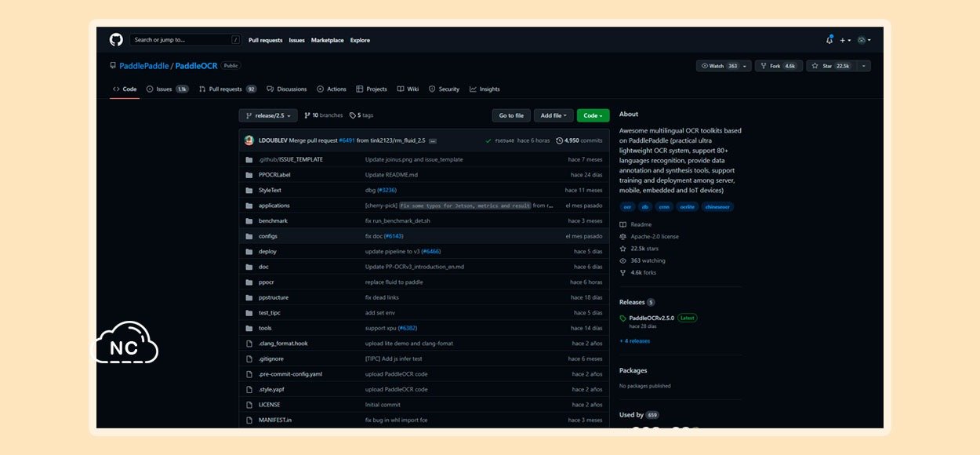Click the file icon beside .gitignore
980x455 pixels.
(249, 359)
